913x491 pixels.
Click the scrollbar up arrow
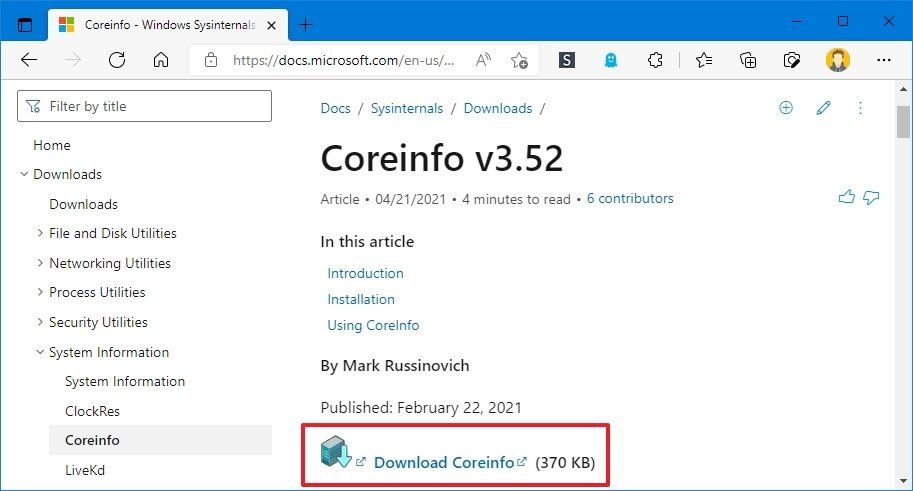pos(903,89)
